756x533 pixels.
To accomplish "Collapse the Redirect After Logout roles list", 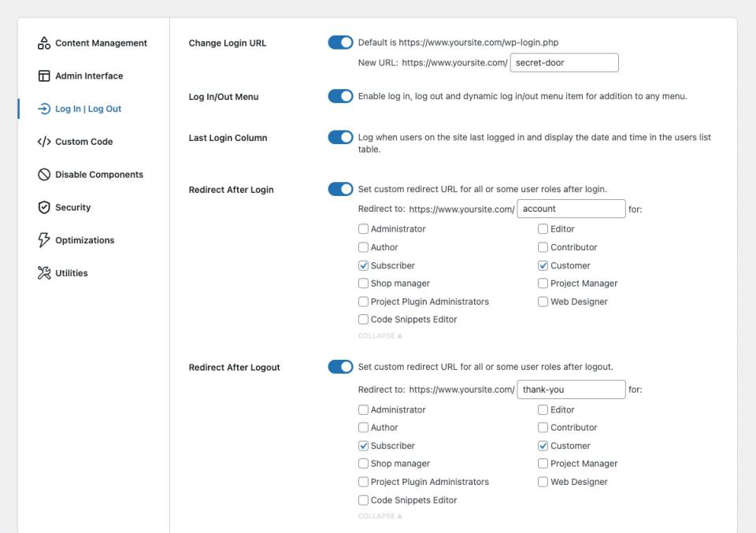I will tap(380, 516).
